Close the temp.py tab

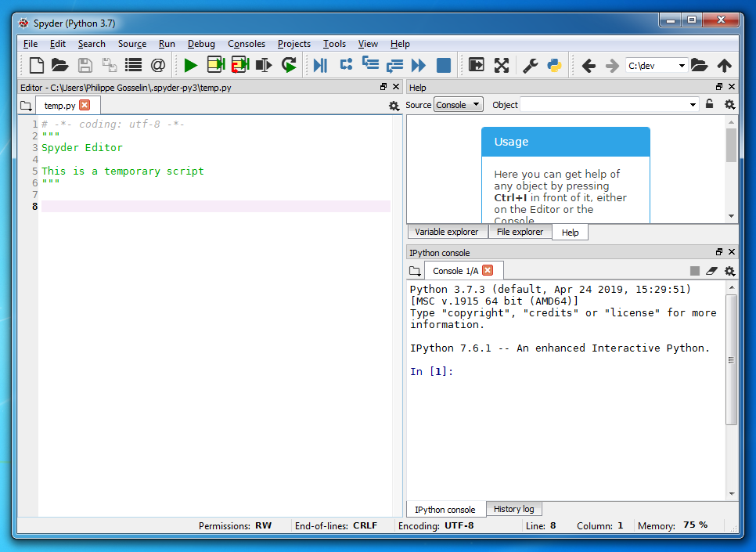[85, 105]
